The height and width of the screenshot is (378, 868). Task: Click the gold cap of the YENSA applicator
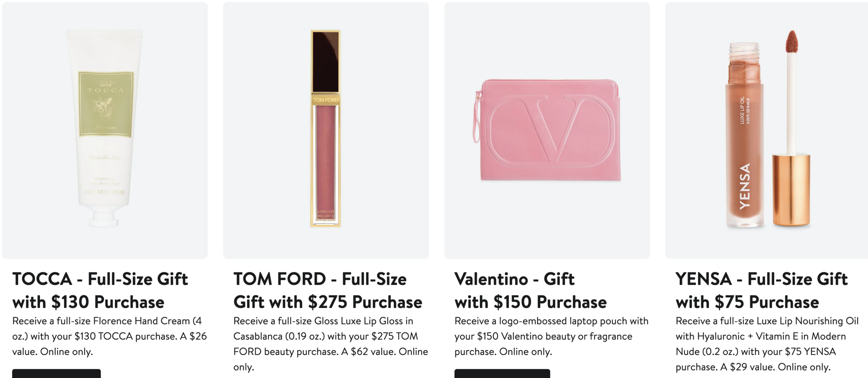point(791,190)
